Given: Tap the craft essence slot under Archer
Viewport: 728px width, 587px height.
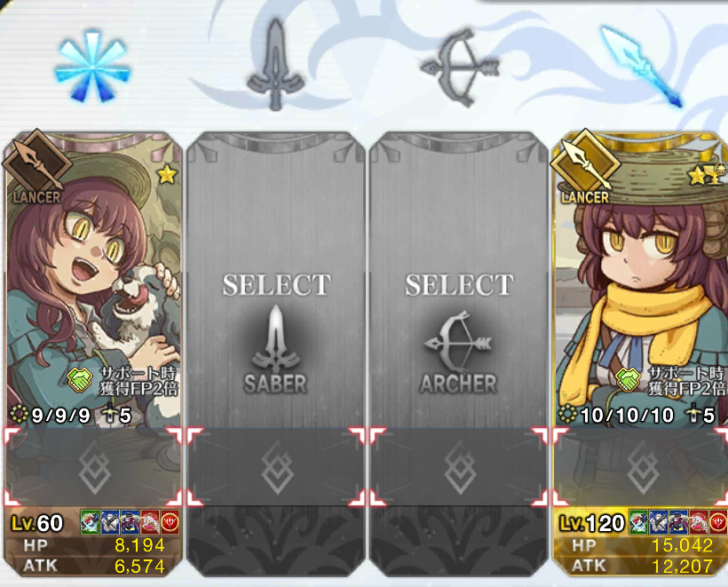Looking at the screenshot, I should (x=459, y=467).
